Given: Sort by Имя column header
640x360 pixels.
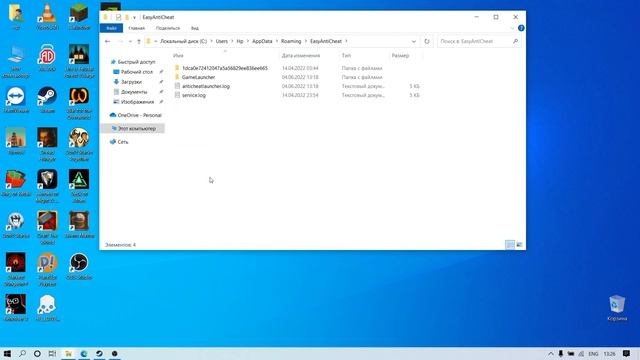Looking at the screenshot, I should click(x=178, y=56).
